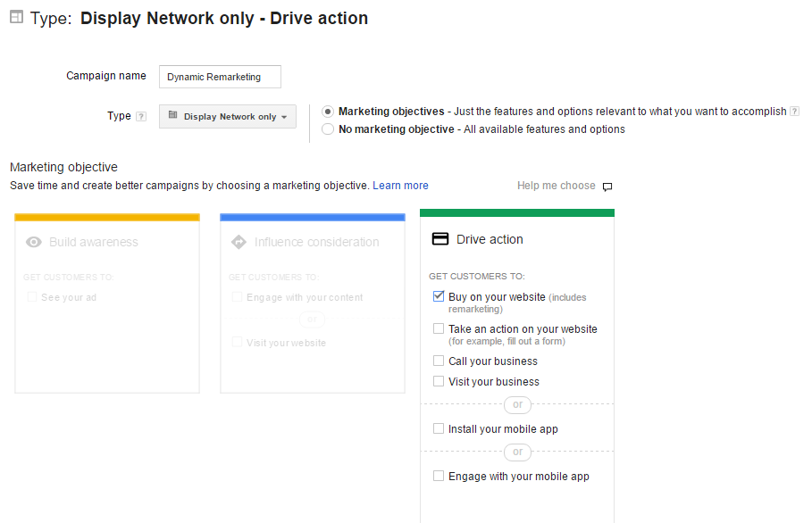The height and width of the screenshot is (523, 812).
Task: Click the Help me choose link
Action: click(x=556, y=185)
